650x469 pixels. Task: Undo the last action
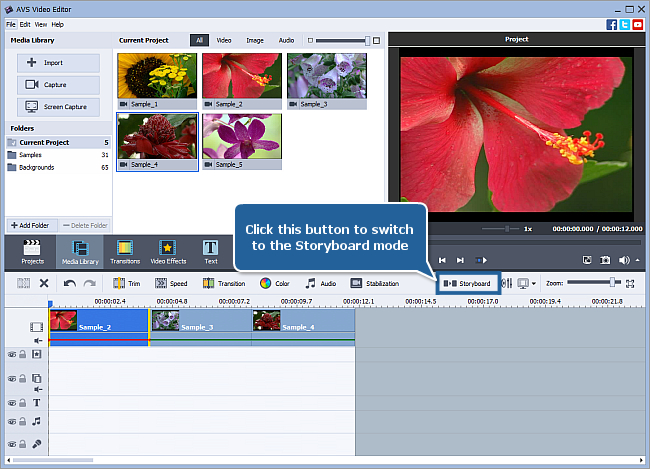[69, 284]
